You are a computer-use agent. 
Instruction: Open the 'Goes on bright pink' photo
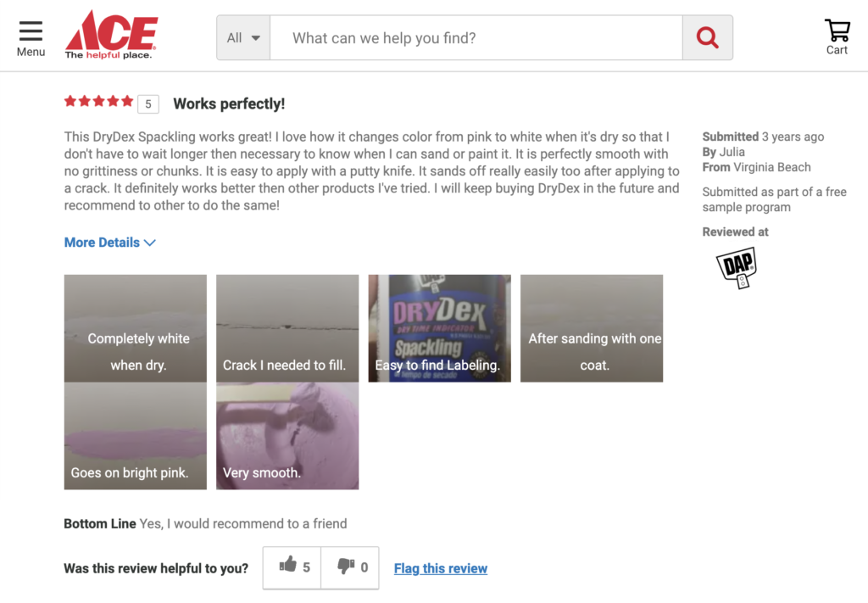click(136, 436)
